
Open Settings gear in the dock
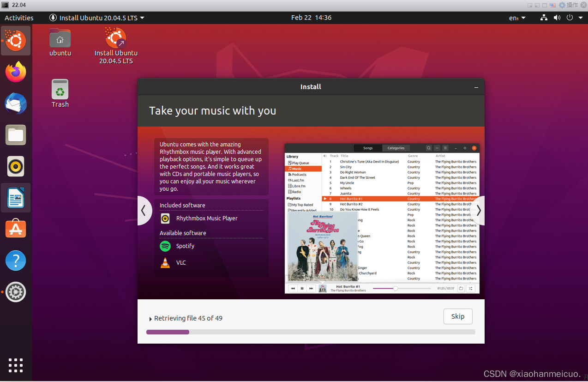16,292
